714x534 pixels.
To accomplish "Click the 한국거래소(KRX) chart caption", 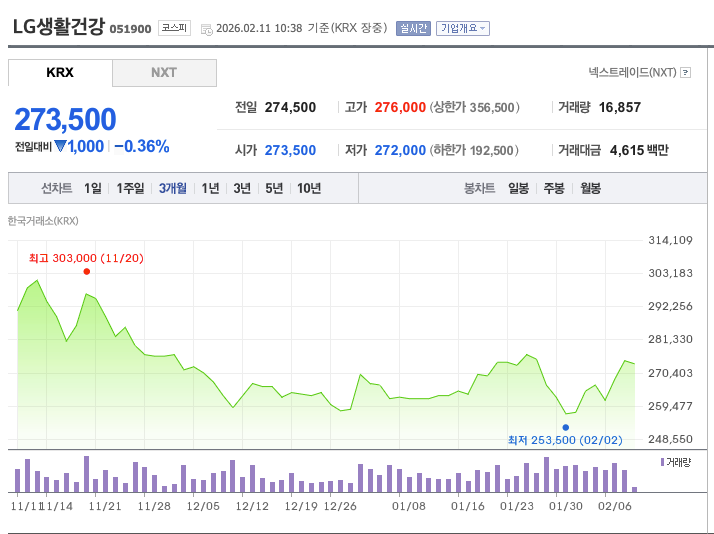I will [x=43, y=221].
